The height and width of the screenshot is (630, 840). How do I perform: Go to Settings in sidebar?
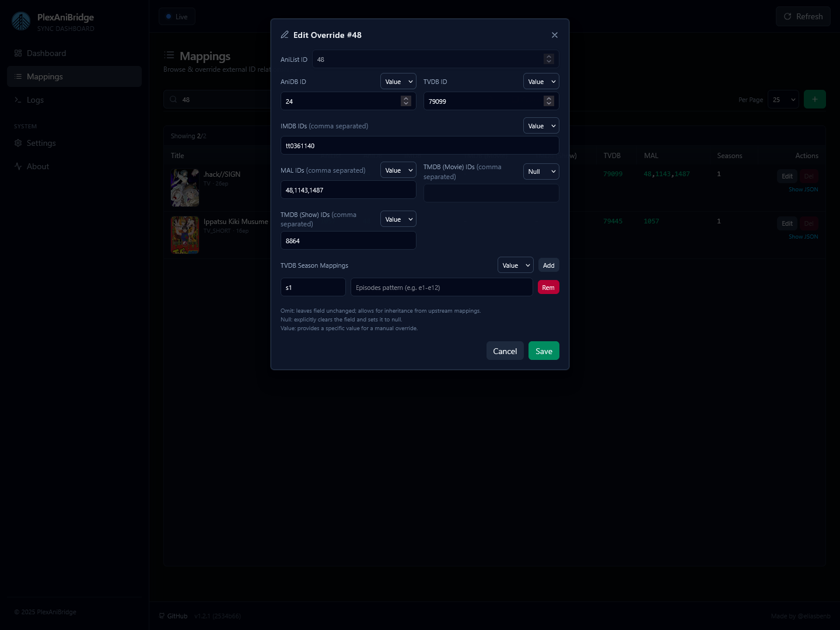click(74, 143)
